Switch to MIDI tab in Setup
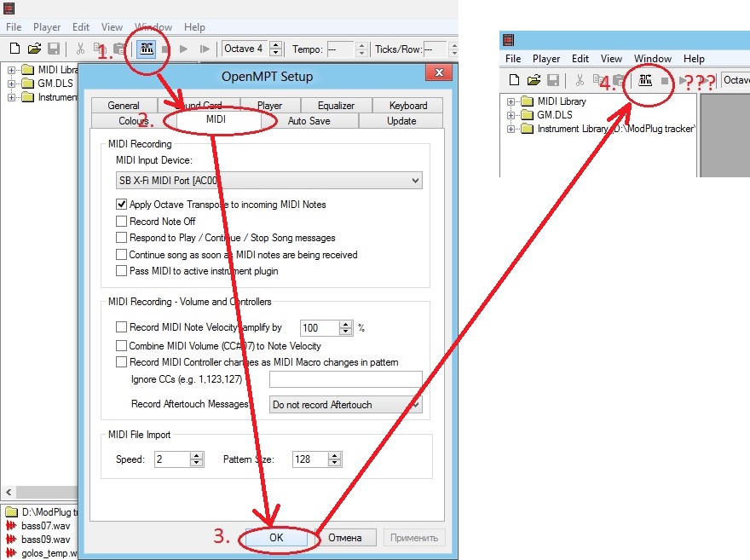Viewport: 750px width, 560px height. point(216,119)
